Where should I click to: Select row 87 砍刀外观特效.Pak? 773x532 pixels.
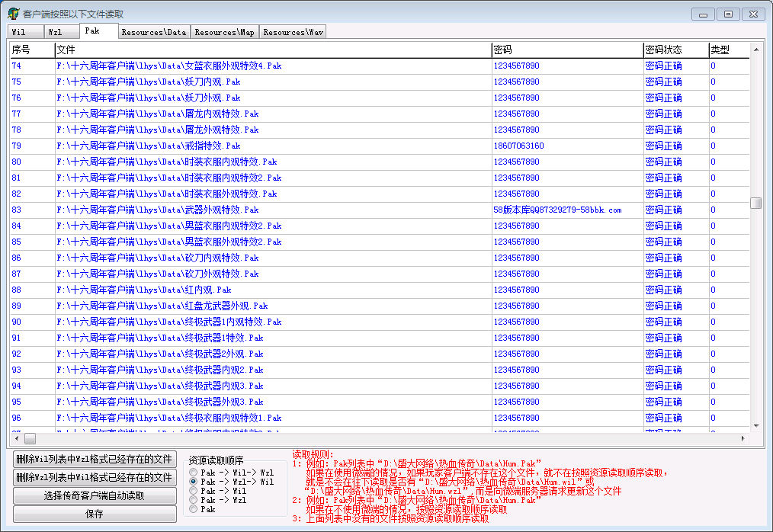(x=379, y=274)
